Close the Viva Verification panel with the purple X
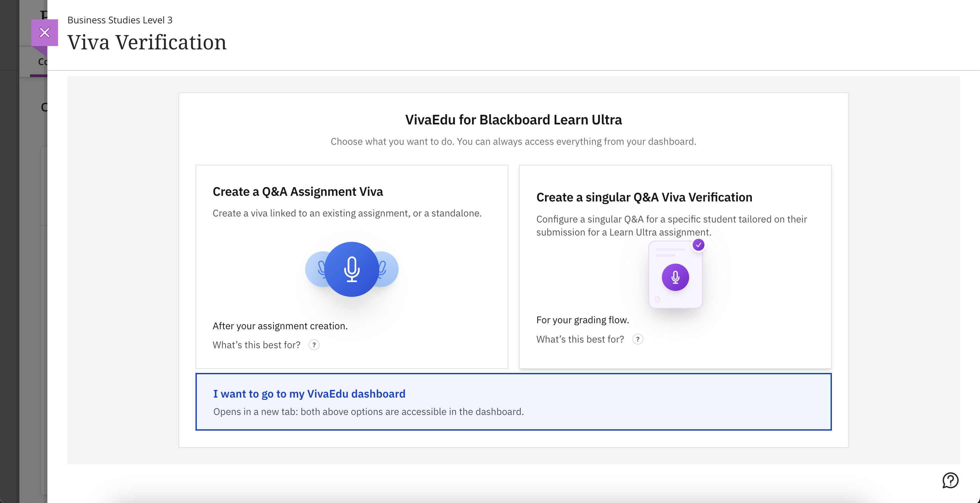The image size is (980, 503). tap(44, 33)
